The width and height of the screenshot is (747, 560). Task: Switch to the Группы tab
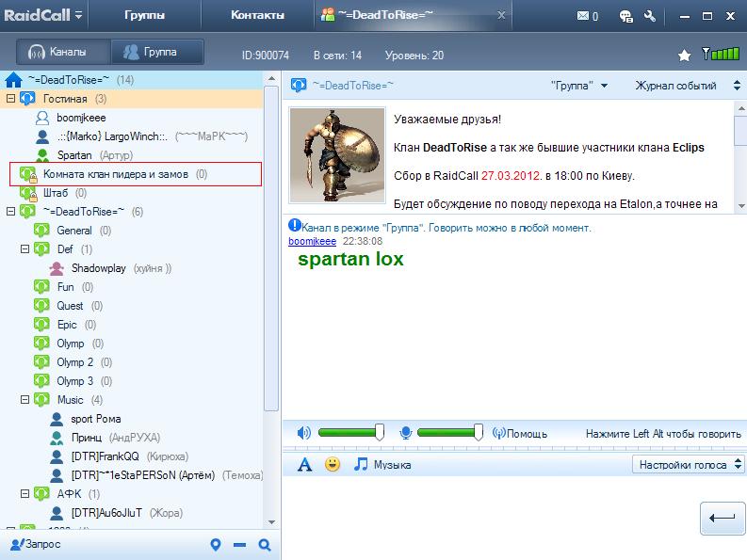pos(144,15)
